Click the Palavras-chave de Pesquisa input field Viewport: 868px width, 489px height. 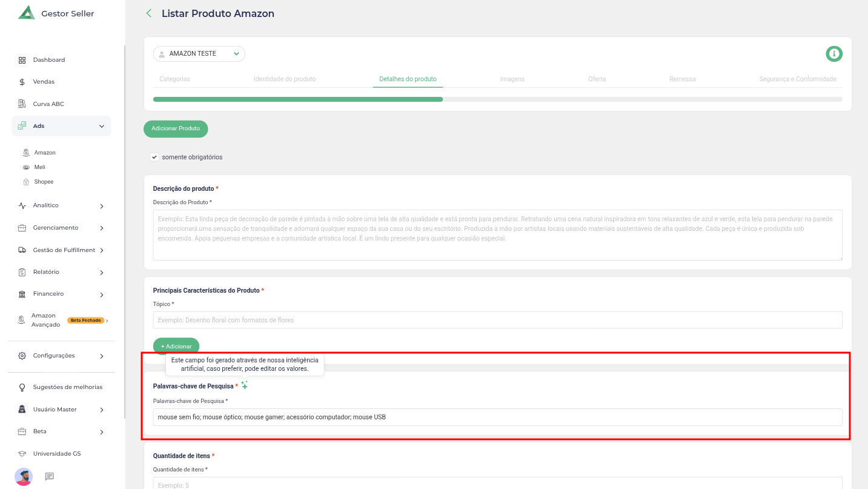pyautogui.click(x=497, y=417)
